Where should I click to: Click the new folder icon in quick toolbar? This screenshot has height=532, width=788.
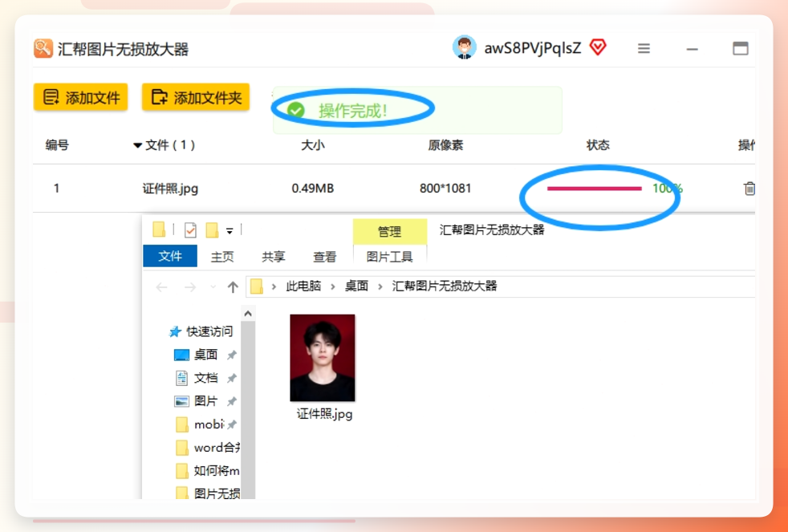coord(212,230)
